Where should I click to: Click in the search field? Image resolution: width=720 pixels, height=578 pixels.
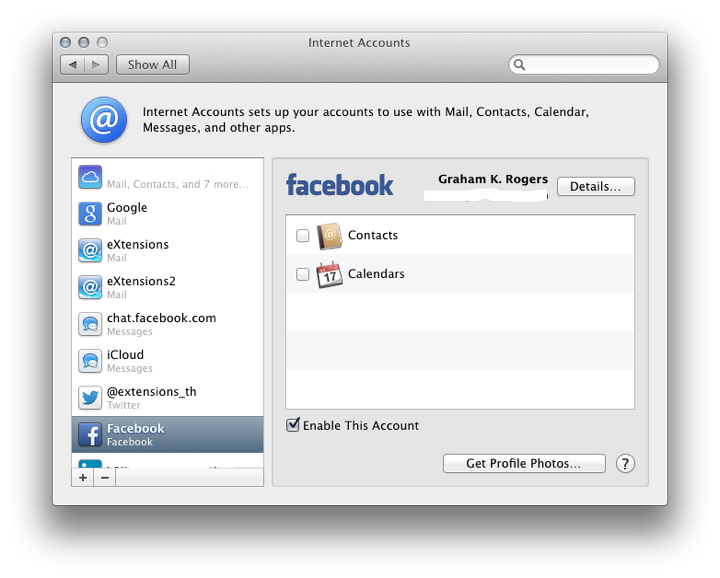(584, 64)
